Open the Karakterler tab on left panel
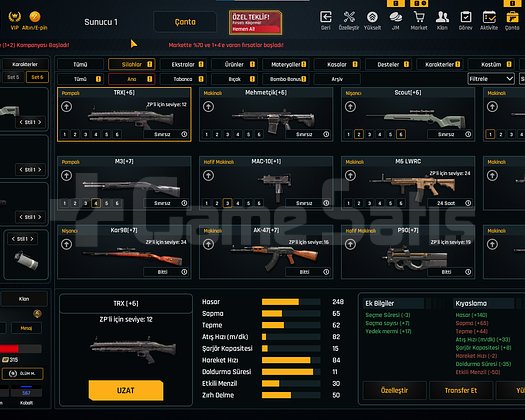Screen dimensions: 525x420 coord(25,64)
